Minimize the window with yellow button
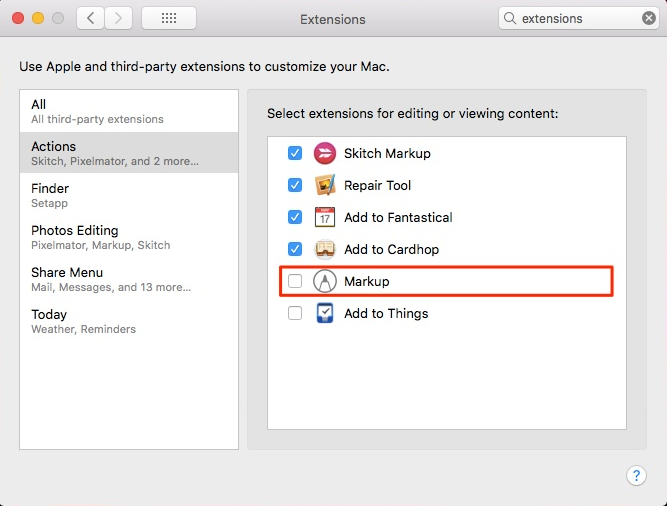The width and height of the screenshot is (667, 506). tap(38, 18)
